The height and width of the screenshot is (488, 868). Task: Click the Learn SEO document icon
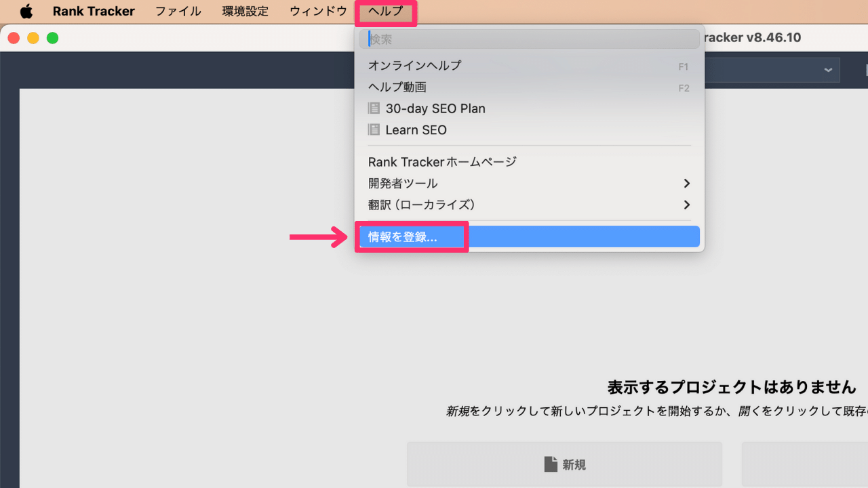(374, 129)
